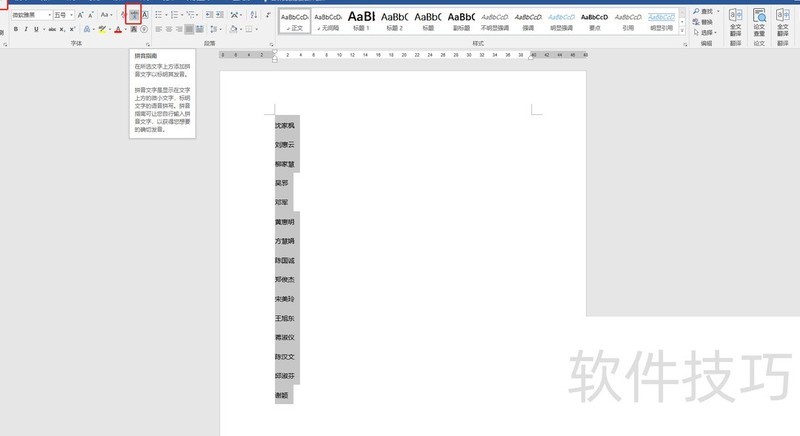Click the Shrink Font icon
800x436 pixels.
[91, 15]
